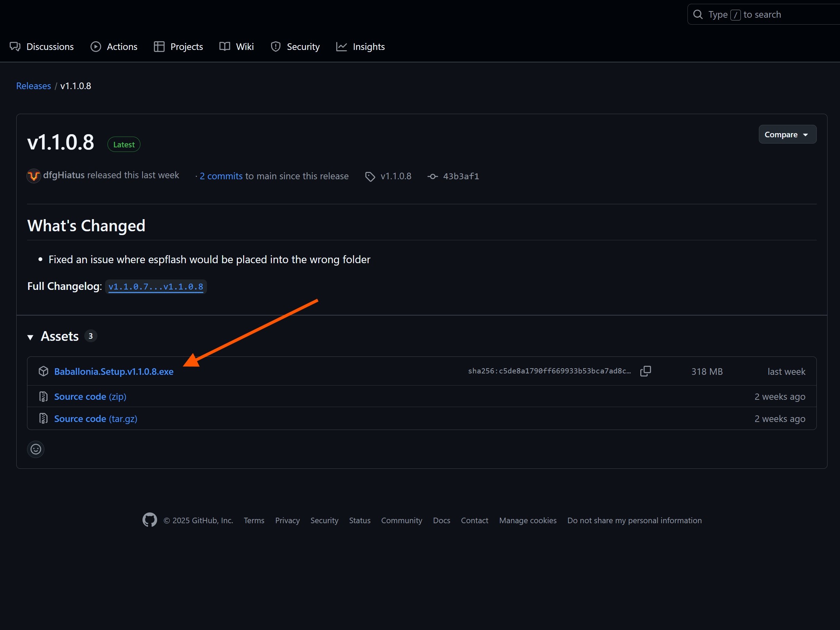The image size is (840, 630).
Task: Copy the SHA256 checksum to clipboard
Action: 645,371
